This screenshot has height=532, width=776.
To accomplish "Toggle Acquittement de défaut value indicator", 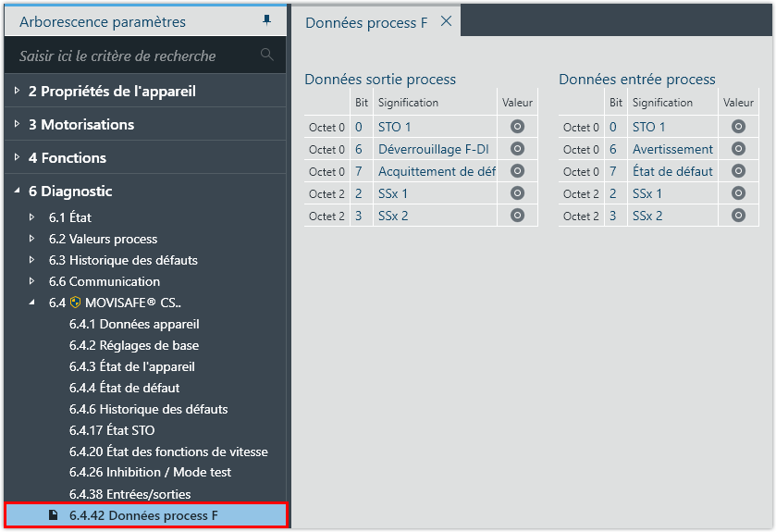I will [x=517, y=171].
